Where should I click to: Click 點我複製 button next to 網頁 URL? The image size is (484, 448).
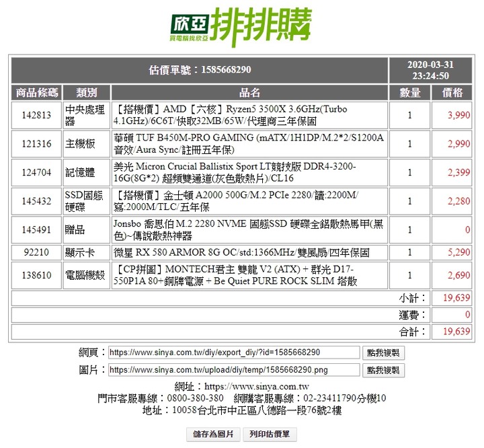(383, 353)
